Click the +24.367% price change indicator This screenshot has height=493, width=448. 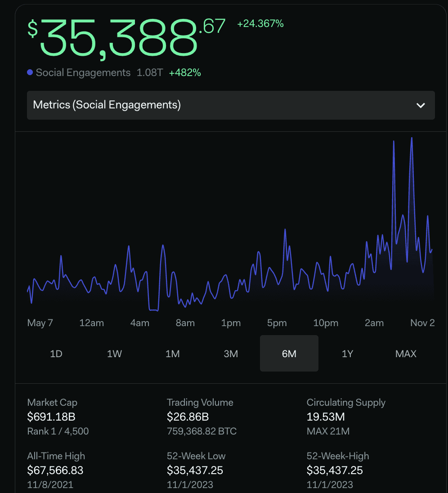pyautogui.click(x=260, y=24)
